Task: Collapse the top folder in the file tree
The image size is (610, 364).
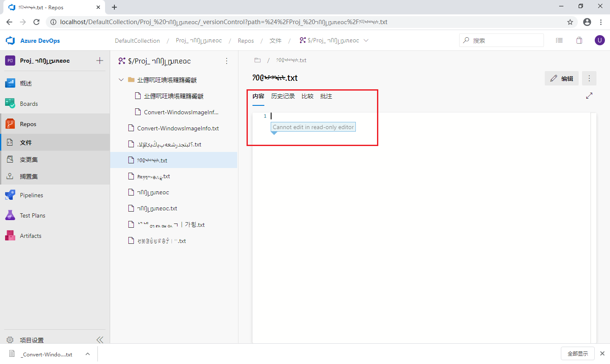Action: (x=121, y=79)
